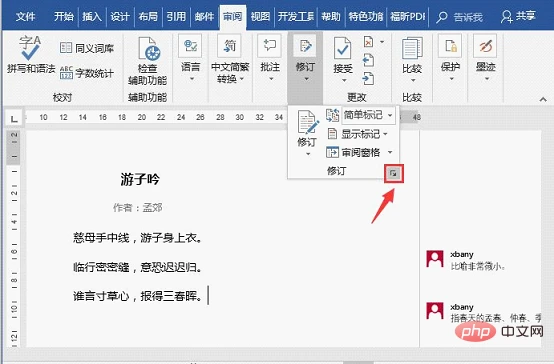Click the ribbon 修订 group icon

coord(305,46)
